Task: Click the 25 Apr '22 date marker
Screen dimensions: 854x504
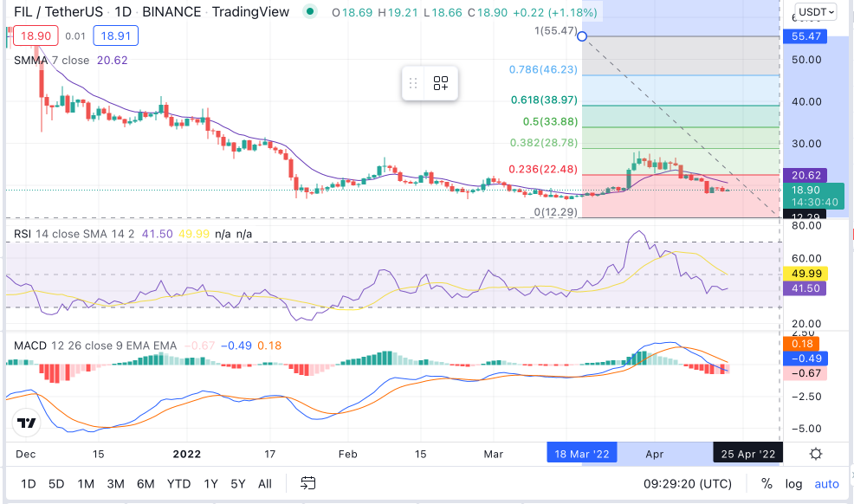Action: click(747, 454)
